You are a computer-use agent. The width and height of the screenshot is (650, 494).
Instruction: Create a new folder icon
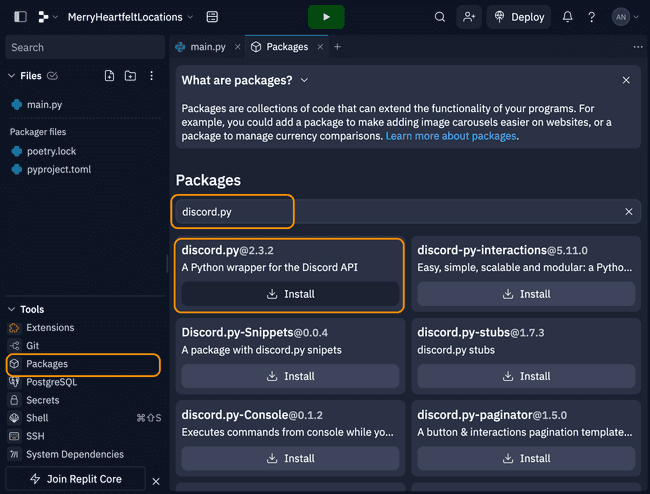[130, 76]
